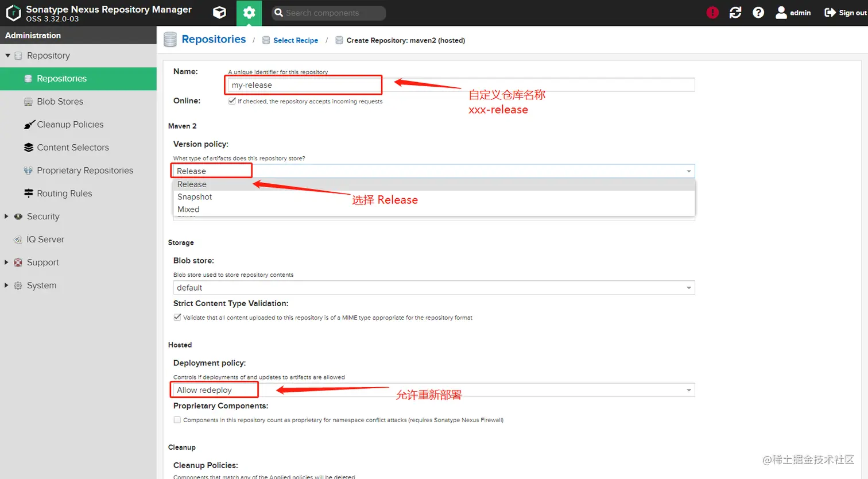Select Mixed in version policy list
The width and height of the screenshot is (868, 479).
(434, 210)
